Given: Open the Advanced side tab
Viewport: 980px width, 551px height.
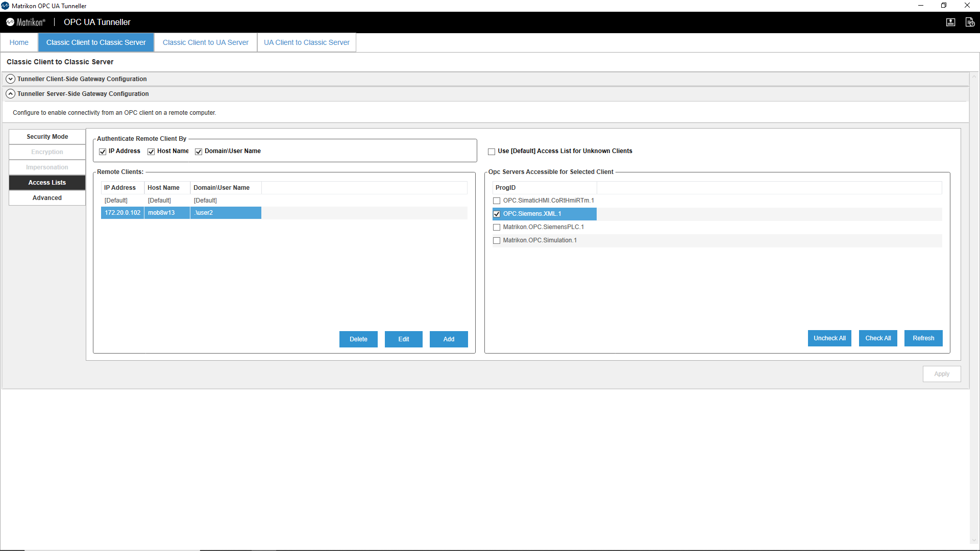Looking at the screenshot, I should tap(47, 198).
